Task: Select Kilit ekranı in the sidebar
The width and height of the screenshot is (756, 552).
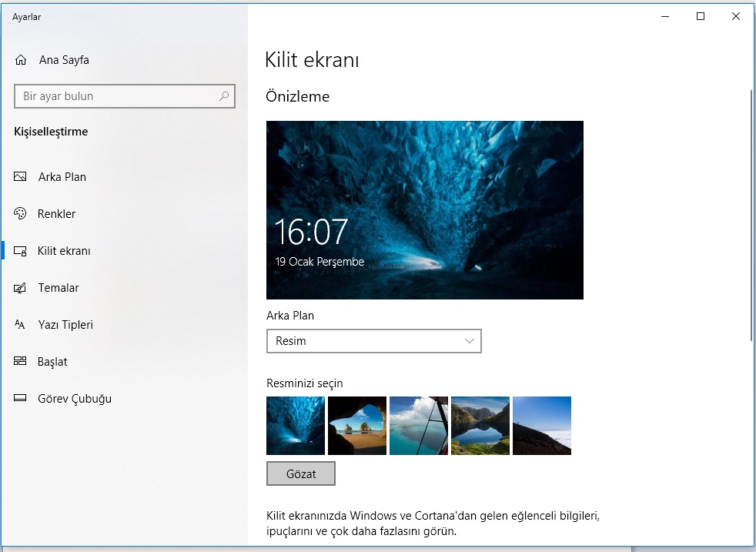Action: coord(64,251)
